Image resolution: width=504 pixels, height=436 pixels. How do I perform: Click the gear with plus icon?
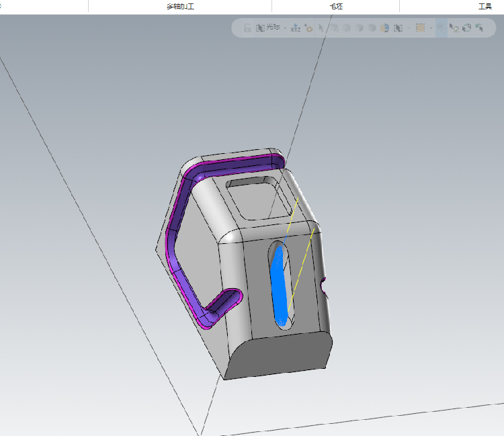(308, 28)
